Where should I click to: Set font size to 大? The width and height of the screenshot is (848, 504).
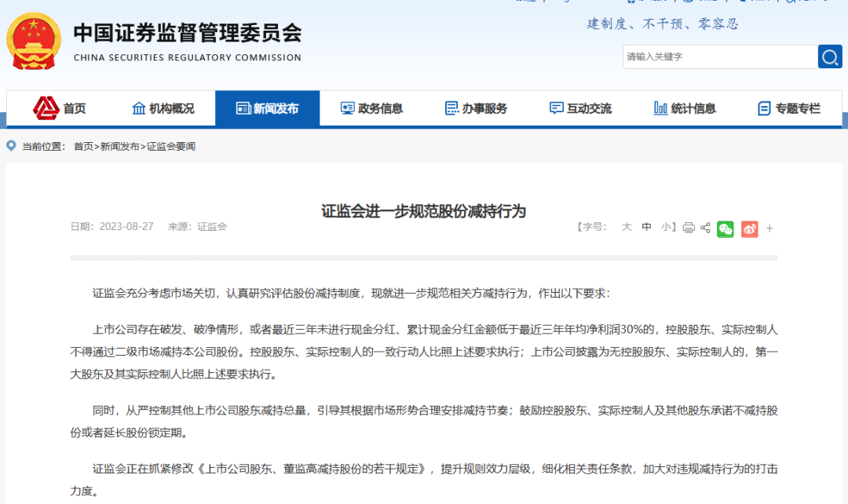point(627,227)
